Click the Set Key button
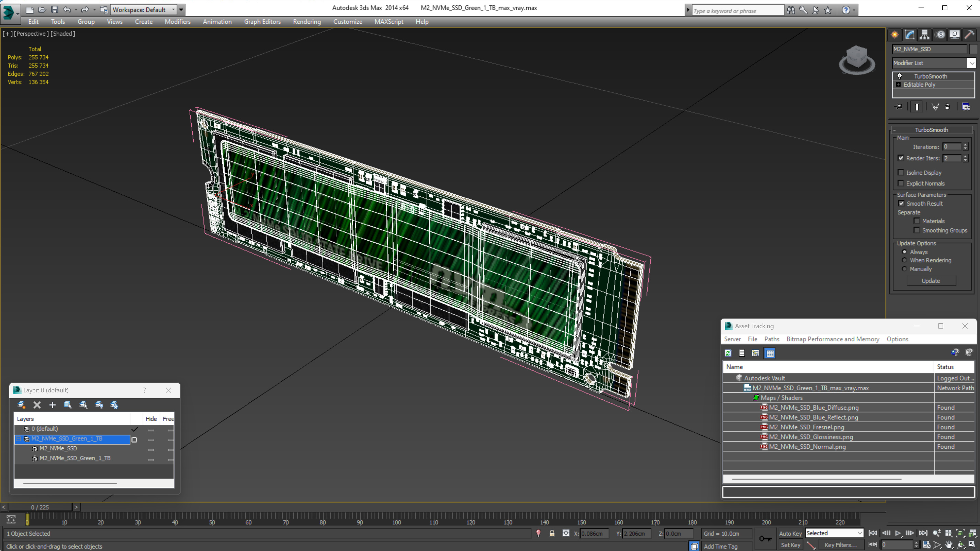The width and height of the screenshot is (980, 551). coord(790,545)
